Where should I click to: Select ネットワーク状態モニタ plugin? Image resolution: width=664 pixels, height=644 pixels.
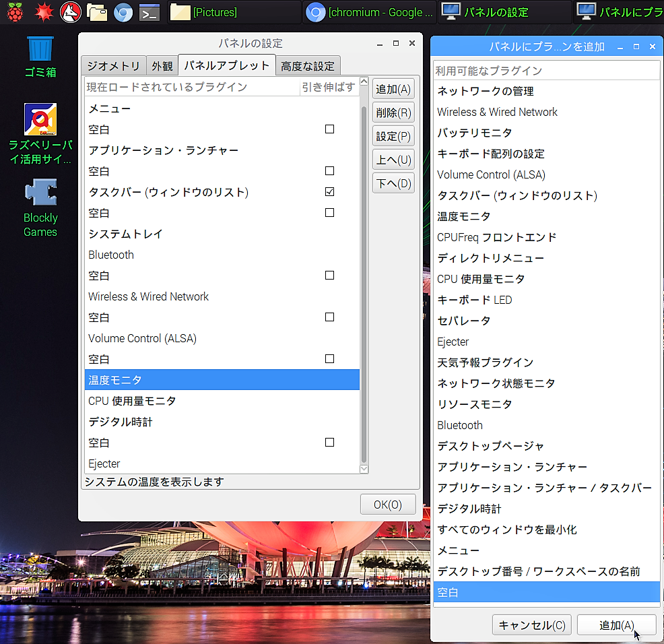[x=547, y=383]
